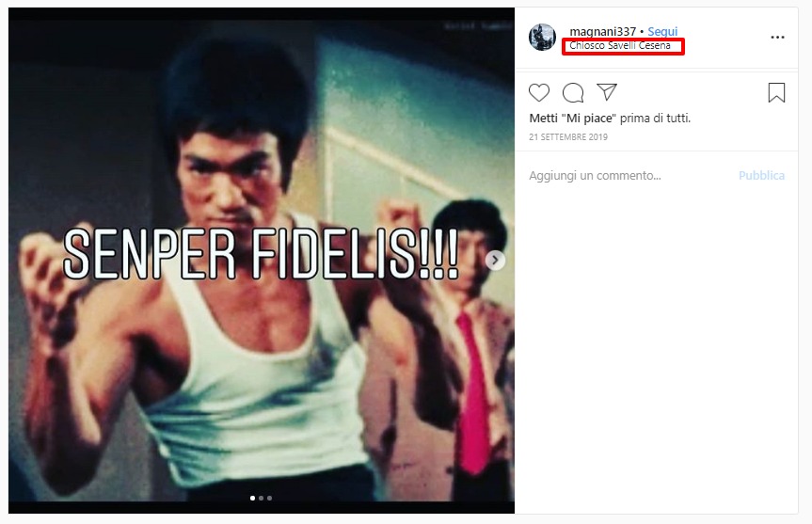This screenshot has height=524, width=812.
Task: Click the bold "Mi piace" likes text
Action: tap(590, 118)
